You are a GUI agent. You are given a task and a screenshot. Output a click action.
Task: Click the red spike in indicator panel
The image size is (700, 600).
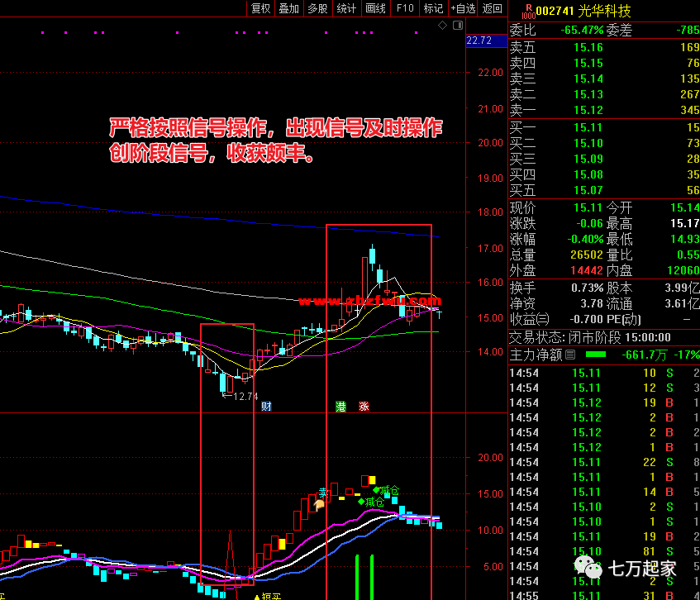pyautogui.click(x=231, y=558)
